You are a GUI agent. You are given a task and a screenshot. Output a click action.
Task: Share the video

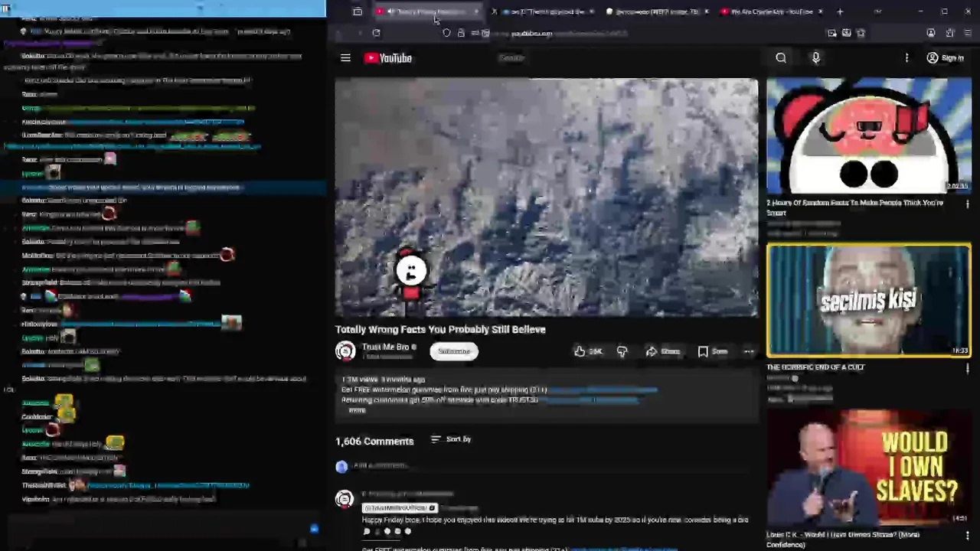[x=663, y=351]
